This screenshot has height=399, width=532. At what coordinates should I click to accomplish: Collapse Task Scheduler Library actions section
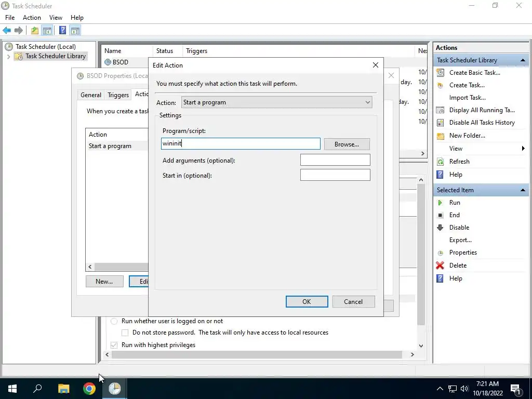pos(523,60)
